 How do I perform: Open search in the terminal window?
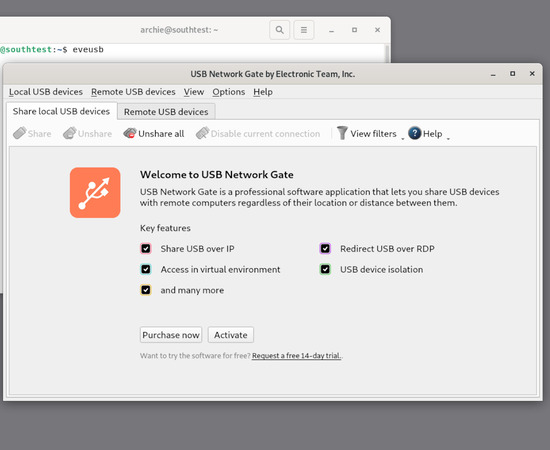pos(280,30)
